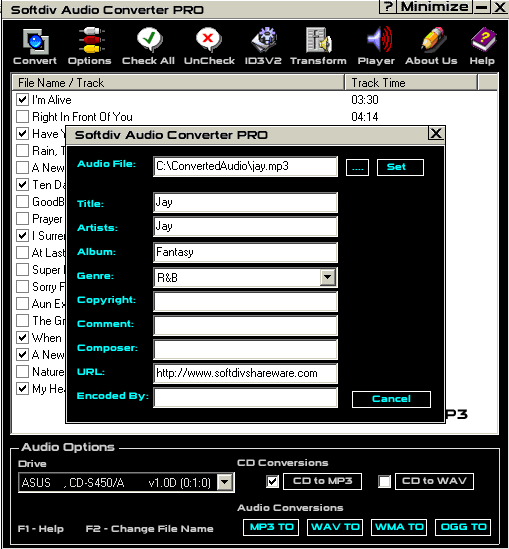Click the CD to MP3 button
This screenshot has width=509, height=549.
tap(322, 481)
